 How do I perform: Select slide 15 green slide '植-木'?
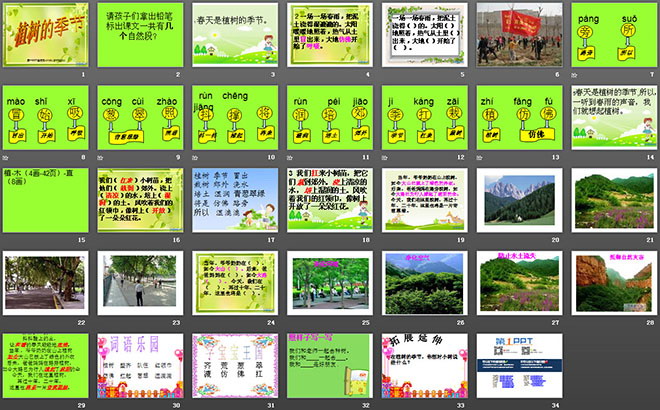click(45, 200)
